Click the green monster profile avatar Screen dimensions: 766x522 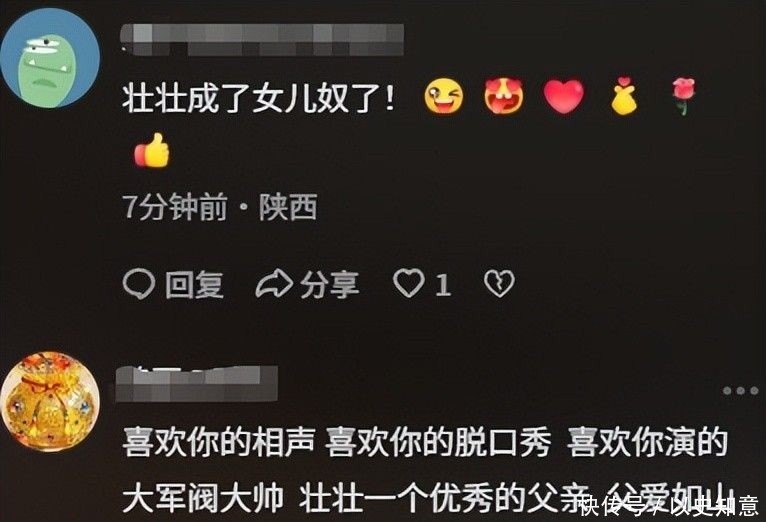(50, 58)
